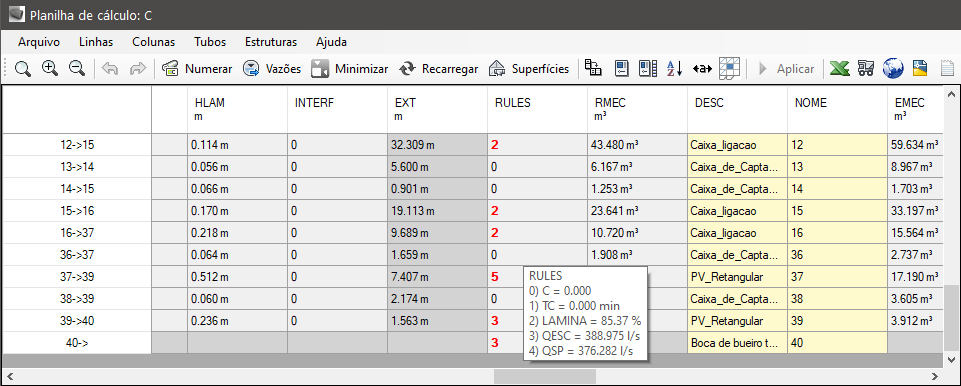Viewport: 961px width, 386px height.
Task: Click the NOME column header
Action: coord(837,110)
